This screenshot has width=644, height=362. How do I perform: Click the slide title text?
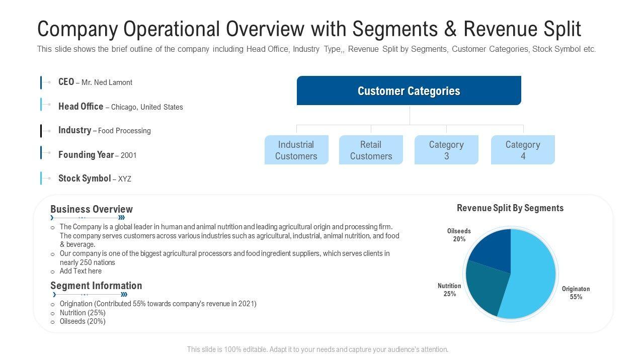tap(309, 29)
